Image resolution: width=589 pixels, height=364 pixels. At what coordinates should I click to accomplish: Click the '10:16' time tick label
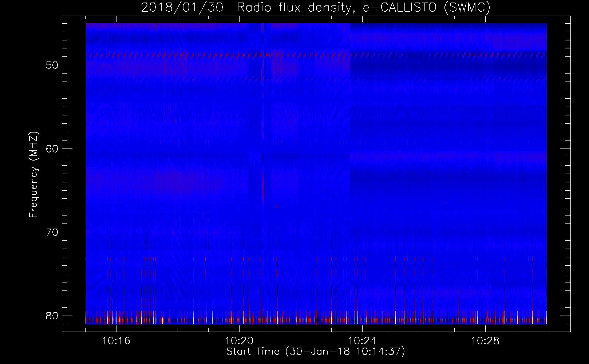coord(116,341)
